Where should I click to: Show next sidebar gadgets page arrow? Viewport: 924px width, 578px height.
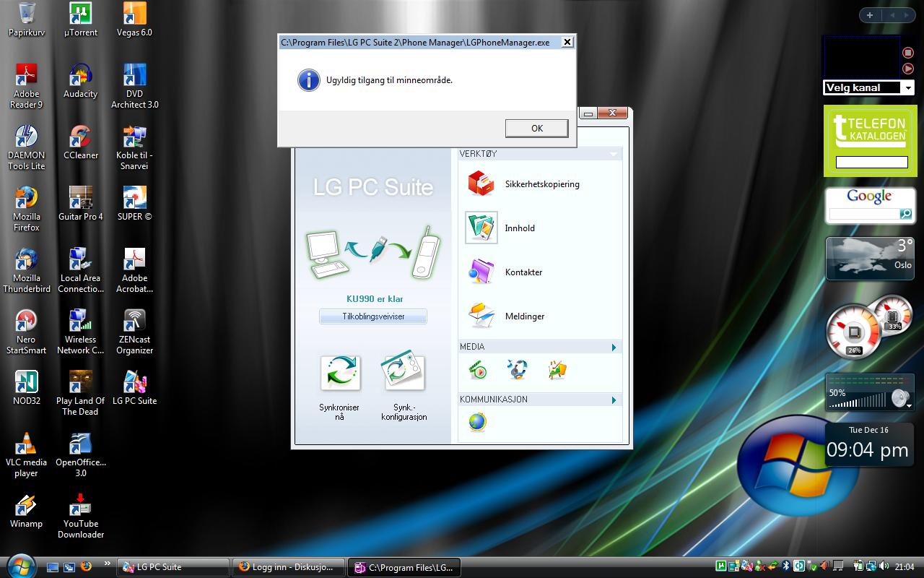point(907,15)
